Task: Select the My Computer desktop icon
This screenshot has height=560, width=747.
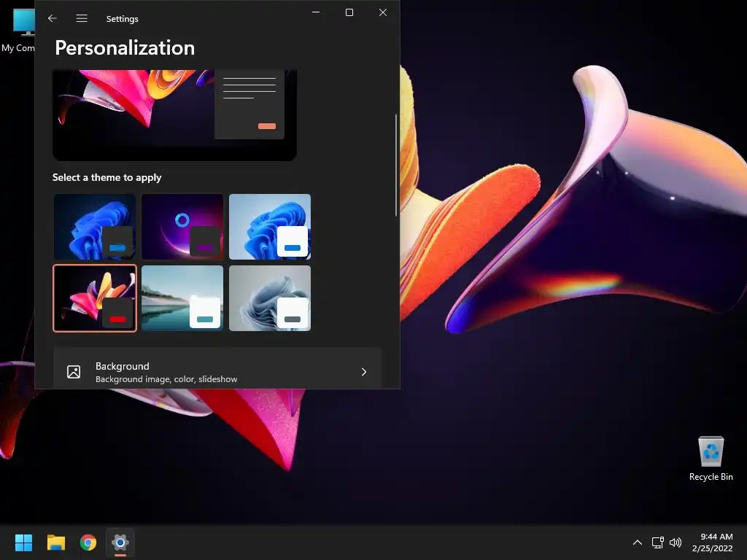Action: (x=18, y=29)
